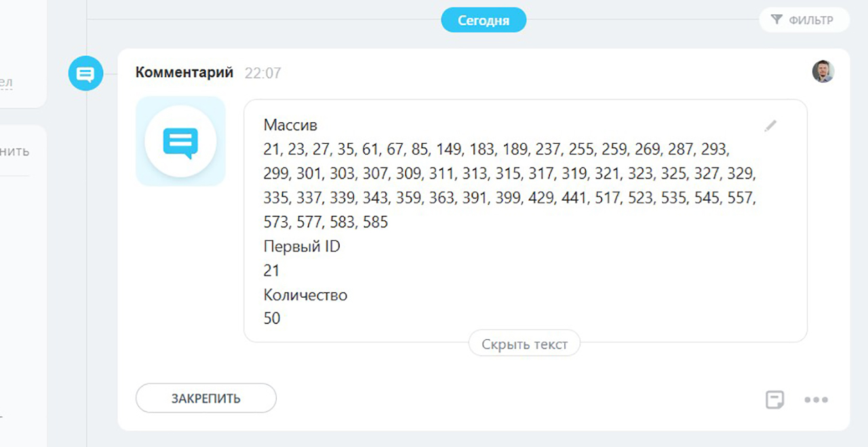Click the value 50 under Количество

coord(272,318)
